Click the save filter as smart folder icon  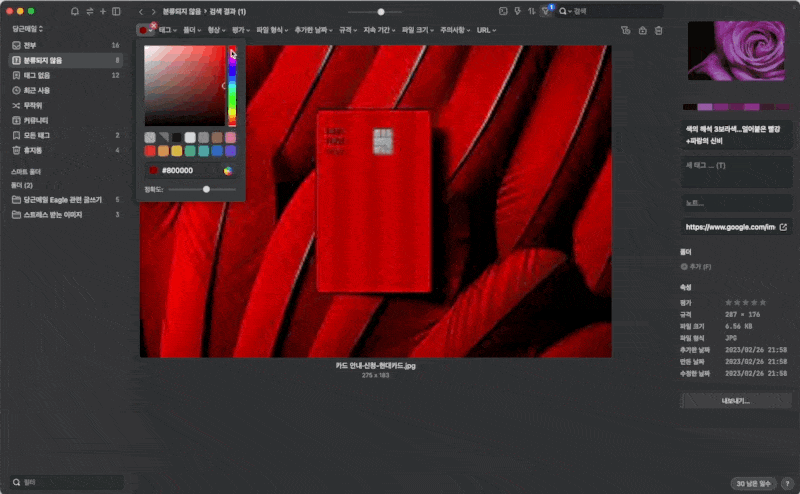pos(626,31)
